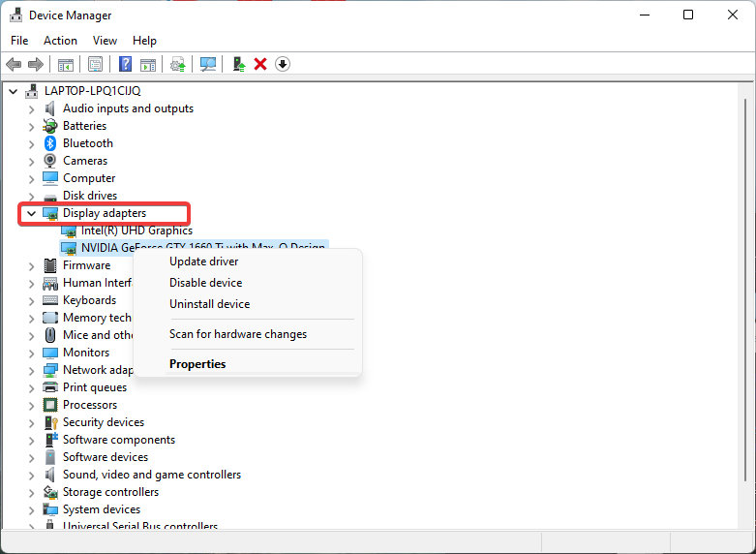This screenshot has height=554, width=756.
Task: Open the Properties toolbar icon
Action: 95,64
